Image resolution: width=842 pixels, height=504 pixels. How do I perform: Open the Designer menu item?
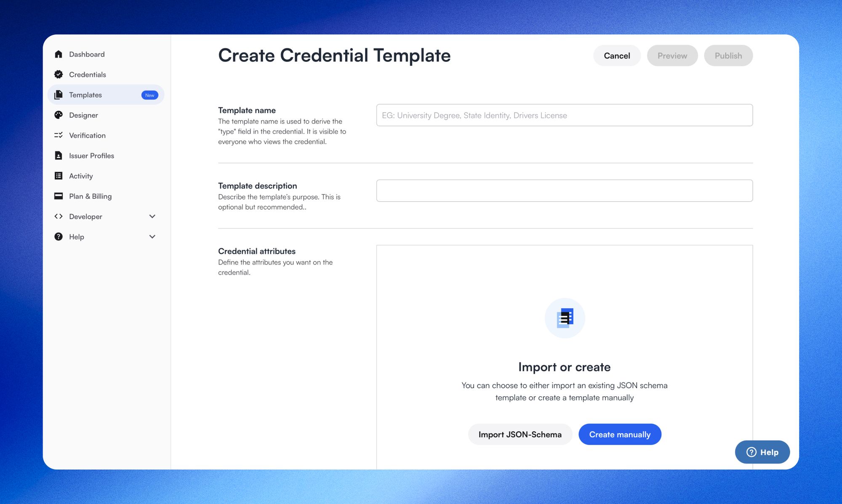(83, 115)
